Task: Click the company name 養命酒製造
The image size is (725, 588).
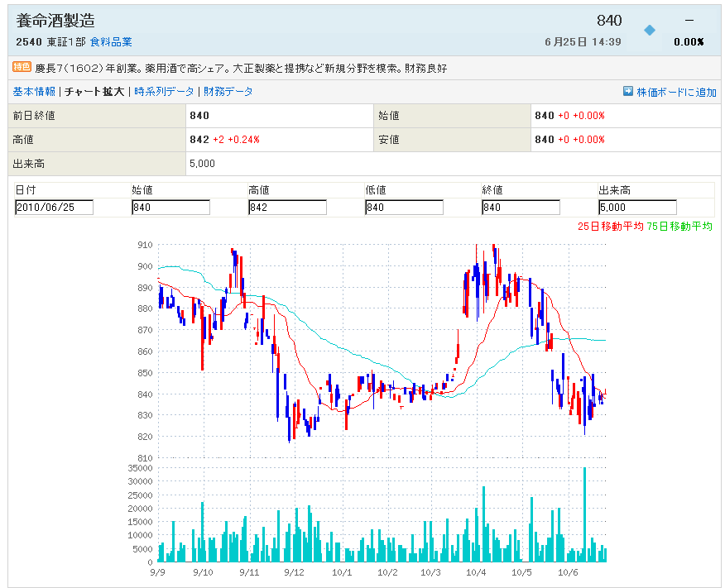Action: coord(55,21)
